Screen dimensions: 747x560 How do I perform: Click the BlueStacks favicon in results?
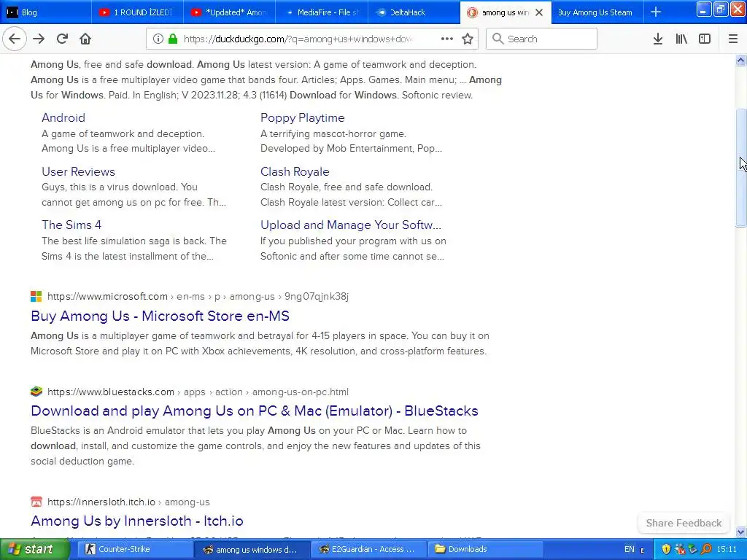pyautogui.click(x=36, y=392)
